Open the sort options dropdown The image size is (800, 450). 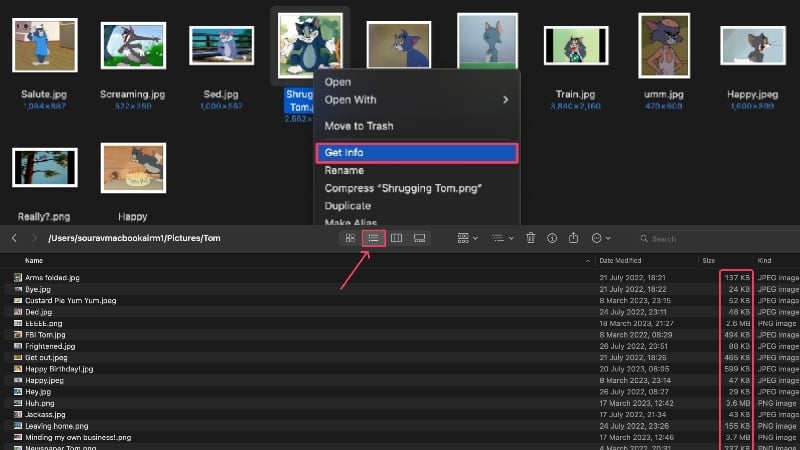pos(503,238)
